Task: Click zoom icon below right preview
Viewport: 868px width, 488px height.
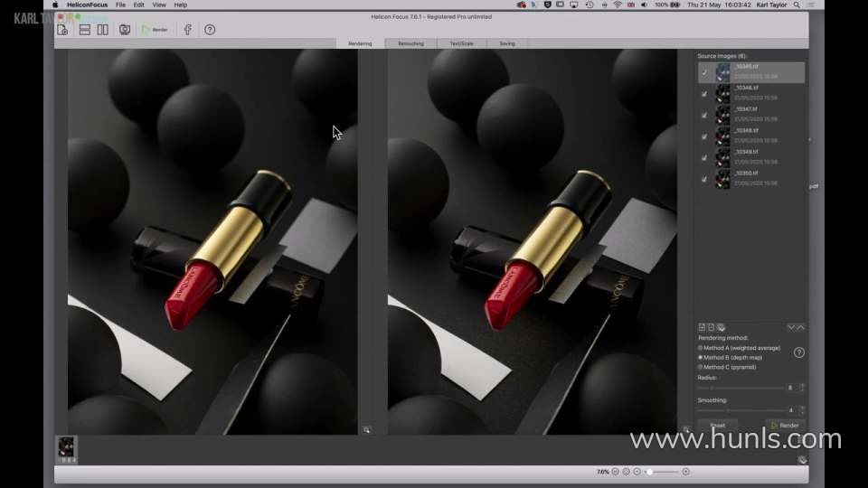Action: [x=686, y=430]
